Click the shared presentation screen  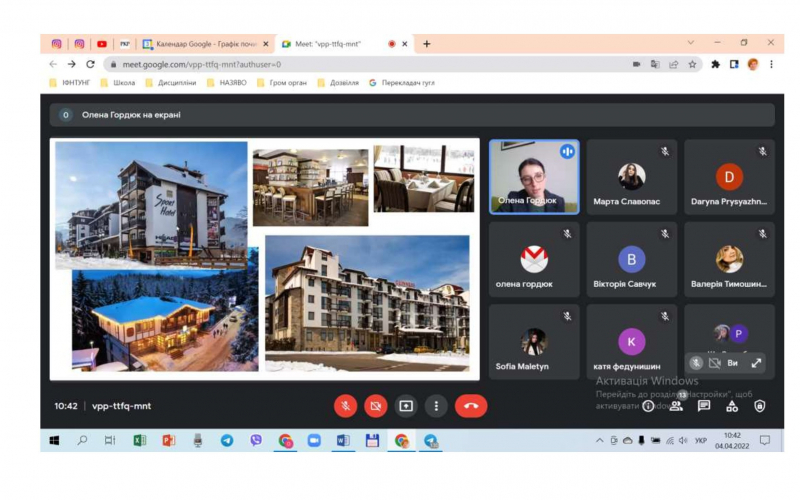(x=264, y=259)
